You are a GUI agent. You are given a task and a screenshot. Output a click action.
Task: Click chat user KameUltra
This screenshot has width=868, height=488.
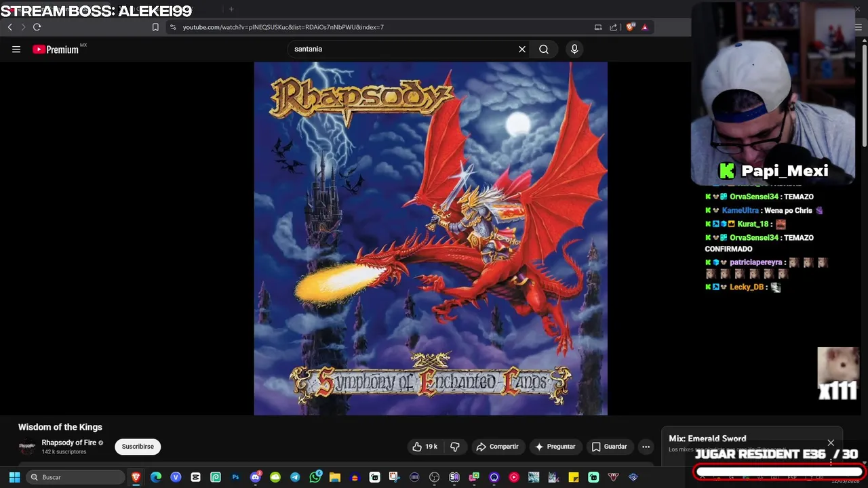[x=741, y=211]
